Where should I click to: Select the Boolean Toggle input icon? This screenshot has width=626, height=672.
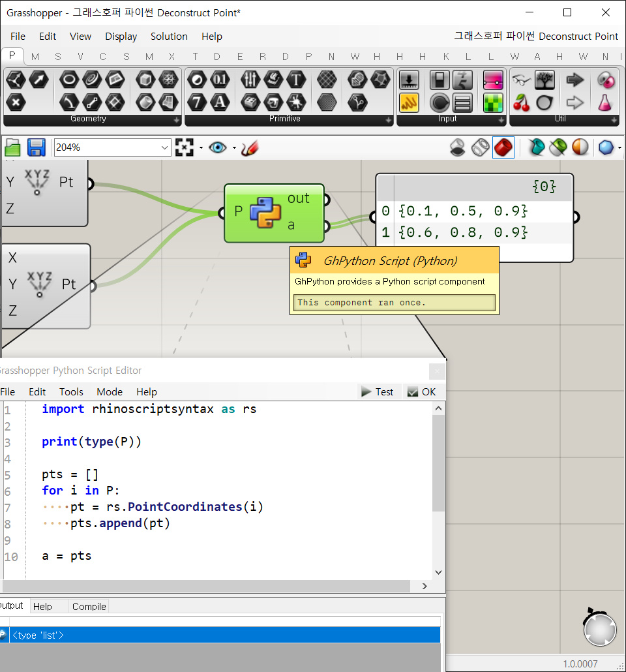[x=440, y=80]
